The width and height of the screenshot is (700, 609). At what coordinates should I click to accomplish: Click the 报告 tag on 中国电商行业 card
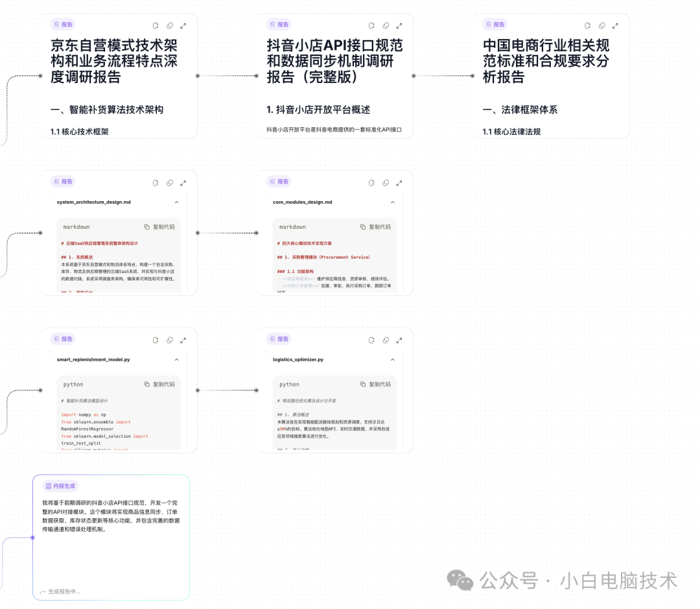point(495,25)
